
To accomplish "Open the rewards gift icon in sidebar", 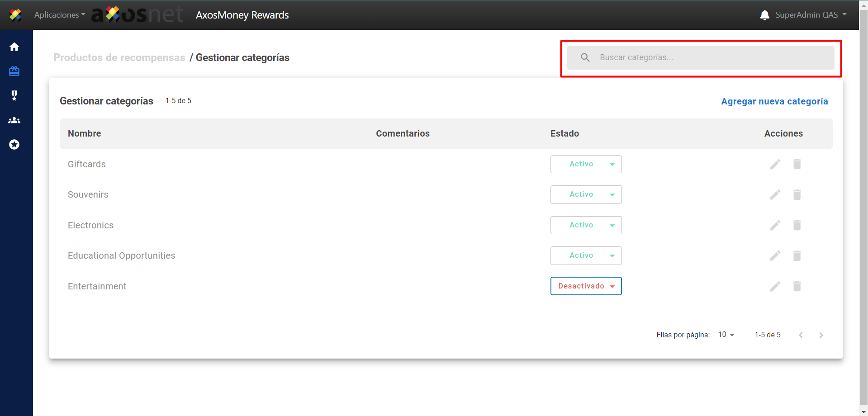I will (14, 71).
